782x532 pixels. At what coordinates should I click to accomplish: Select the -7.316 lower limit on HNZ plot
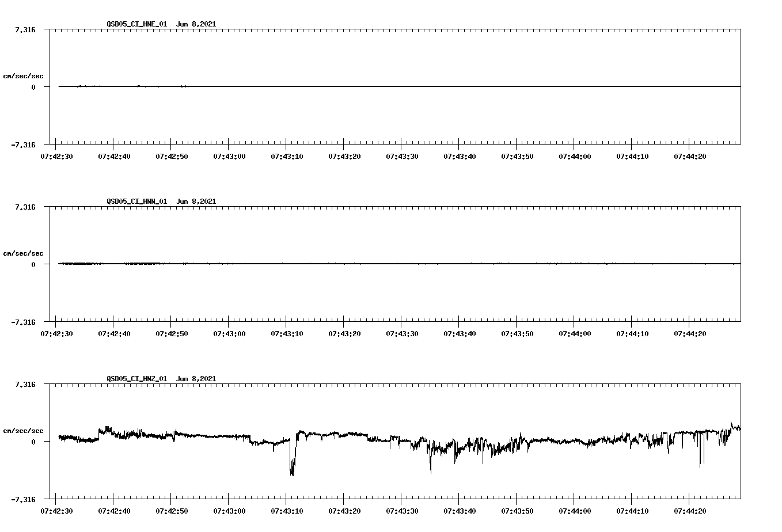pos(23,499)
